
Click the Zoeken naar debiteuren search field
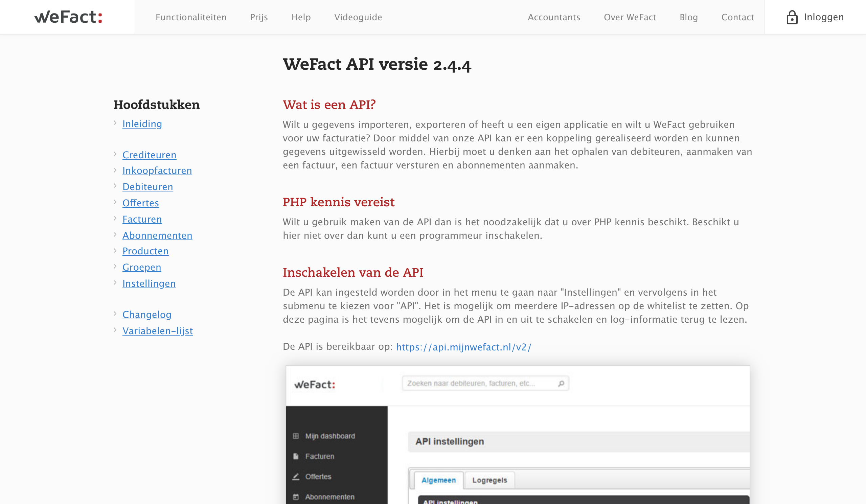[x=485, y=383]
